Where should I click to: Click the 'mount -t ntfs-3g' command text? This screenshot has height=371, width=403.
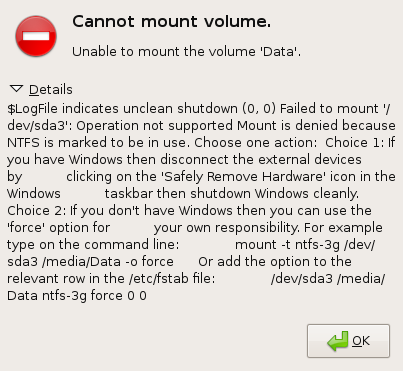coord(287,245)
